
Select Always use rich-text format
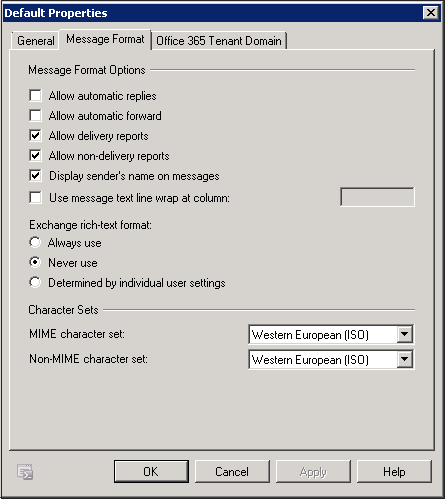pyautogui.click(x=35, y=242)
